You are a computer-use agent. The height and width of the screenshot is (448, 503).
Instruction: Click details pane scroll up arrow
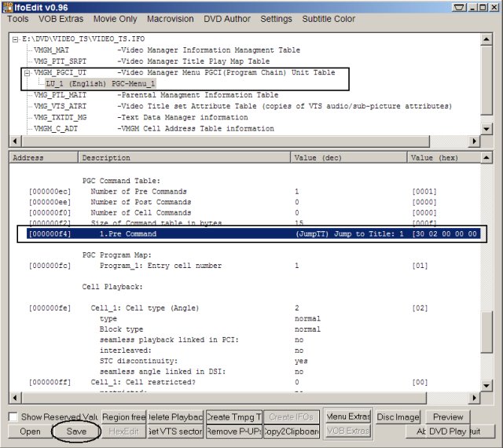[486, 157]
